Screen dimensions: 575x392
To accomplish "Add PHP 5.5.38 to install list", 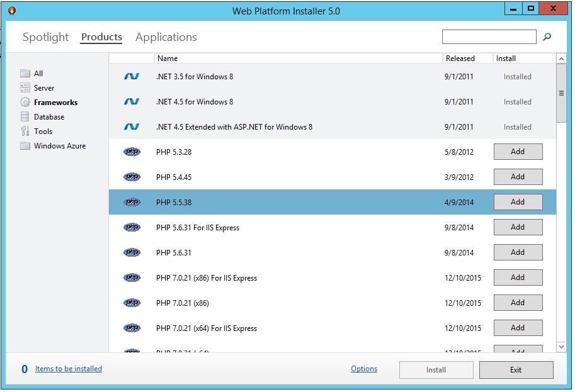I will click(518, 202).
